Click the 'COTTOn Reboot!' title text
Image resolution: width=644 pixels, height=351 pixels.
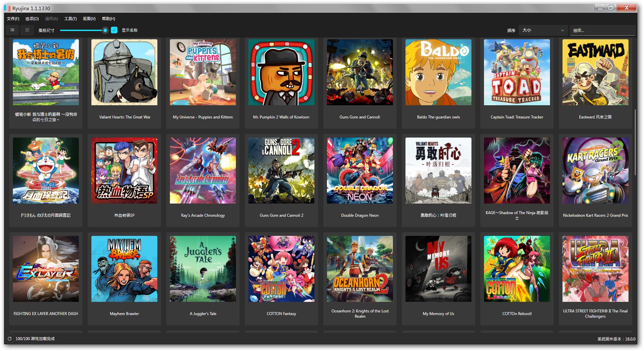tap(517, 314)
